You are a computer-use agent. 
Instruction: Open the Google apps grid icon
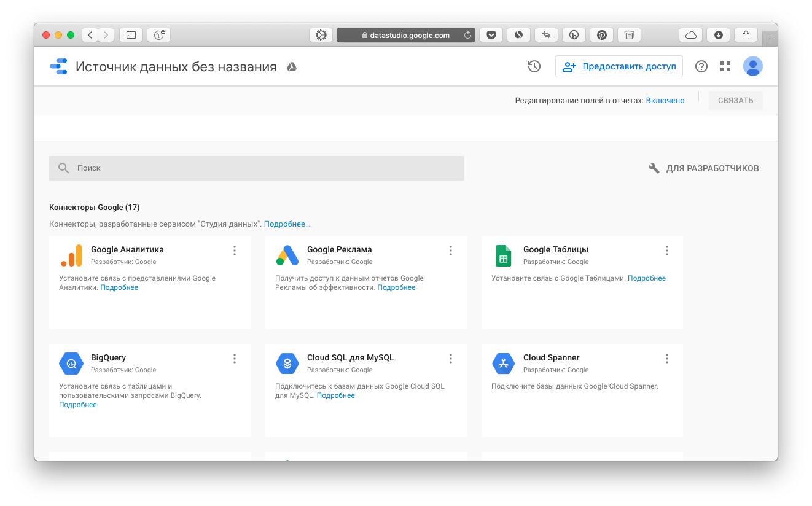click(725, 66)
